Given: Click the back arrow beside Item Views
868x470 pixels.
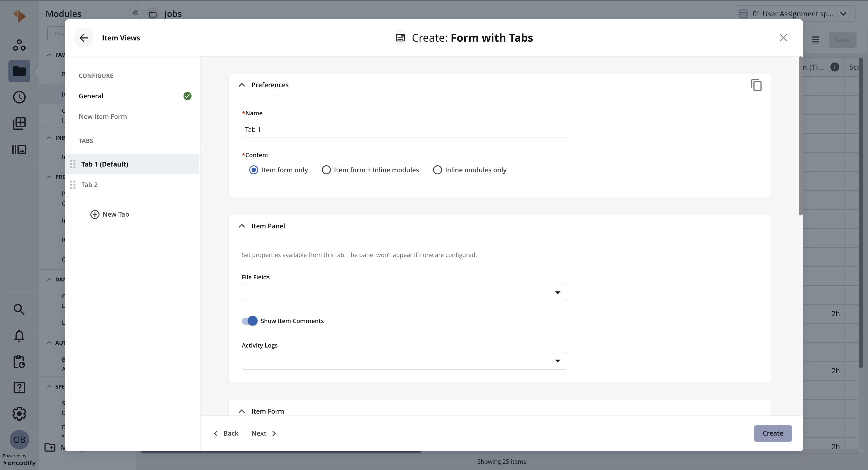Looking at the screenshot, I should 83,38.
